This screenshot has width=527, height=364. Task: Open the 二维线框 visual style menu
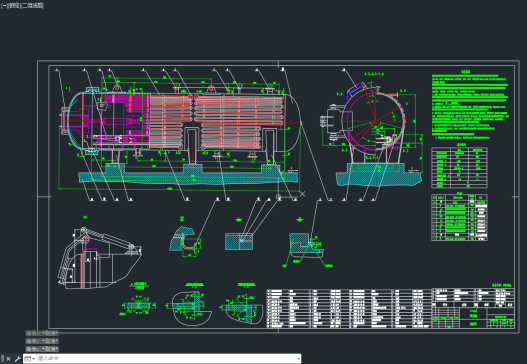point(33,6)
